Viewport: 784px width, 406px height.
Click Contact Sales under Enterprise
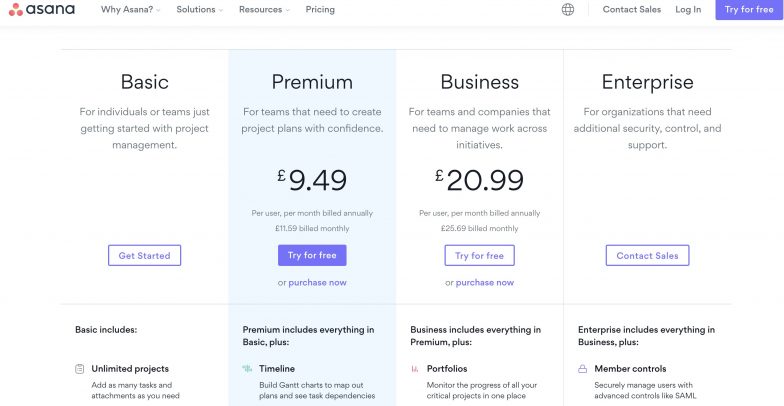648,256
